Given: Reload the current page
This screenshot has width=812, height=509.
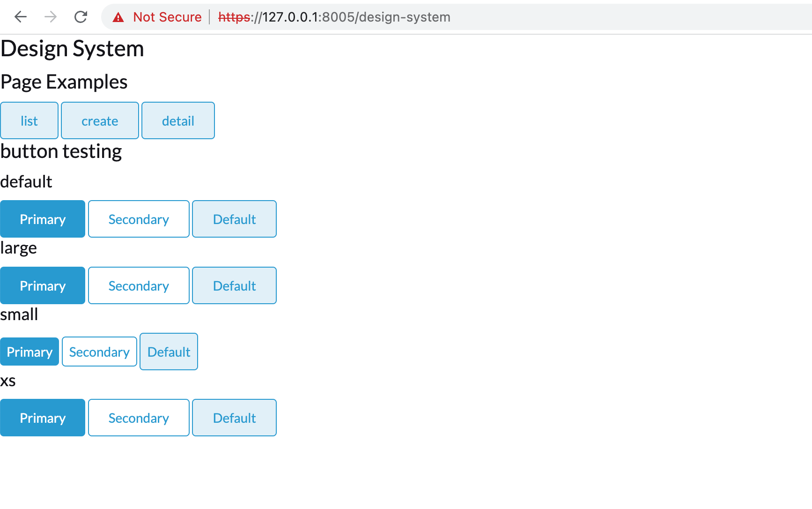Looking at the screenshot, I should point(81,17).
